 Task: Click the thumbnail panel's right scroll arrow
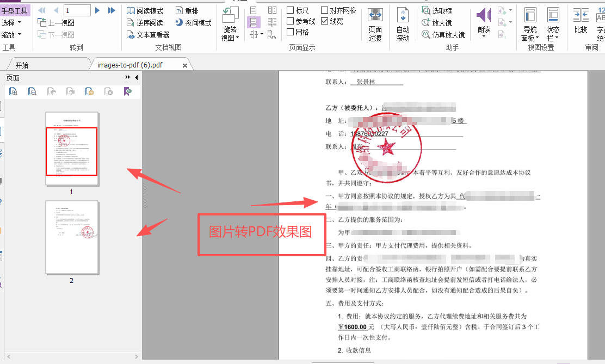coord(136,357)
